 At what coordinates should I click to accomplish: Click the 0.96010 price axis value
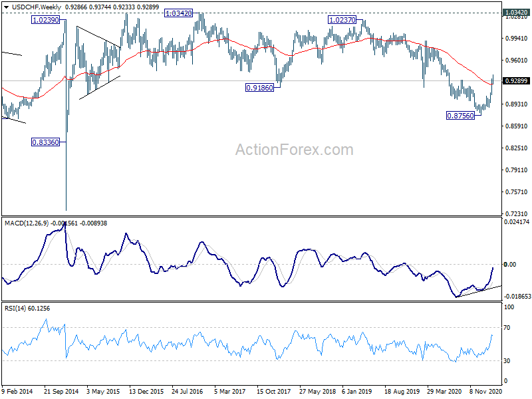pos(517,61)
